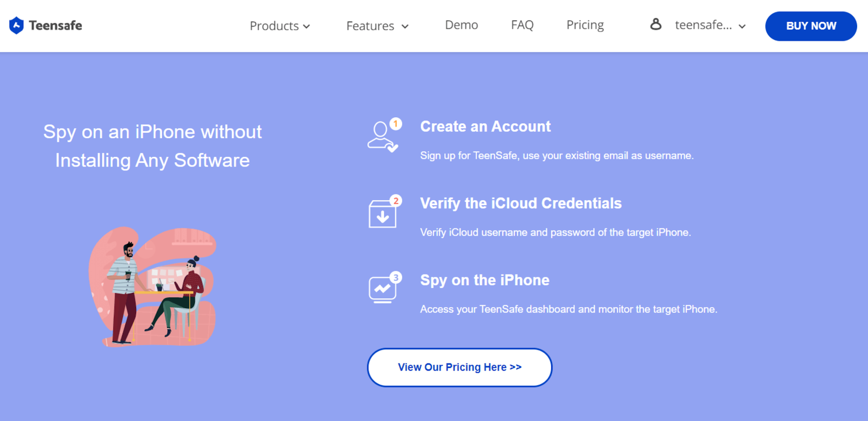
Task: Click the Teensafe brand name text
Action: coord(55,25)
